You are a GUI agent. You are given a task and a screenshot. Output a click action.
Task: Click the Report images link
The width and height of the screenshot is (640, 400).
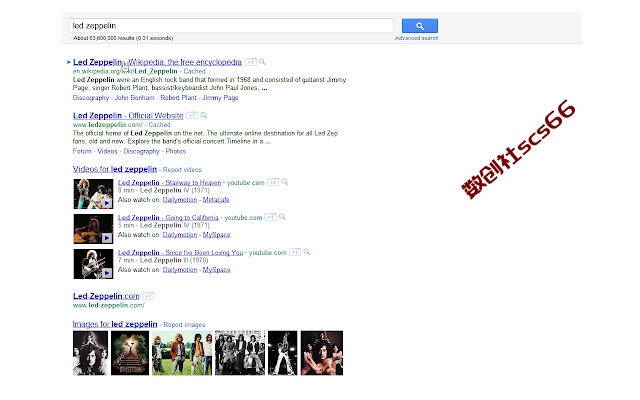(184, 324)
